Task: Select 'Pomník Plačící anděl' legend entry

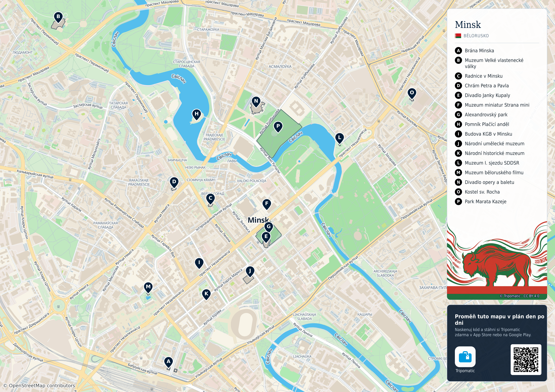Action: 482,124
